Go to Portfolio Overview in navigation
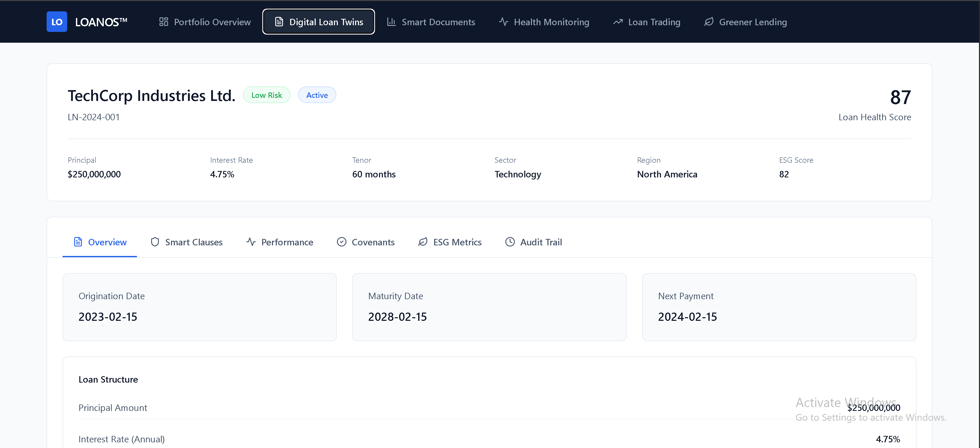 (x=205, y=22)
